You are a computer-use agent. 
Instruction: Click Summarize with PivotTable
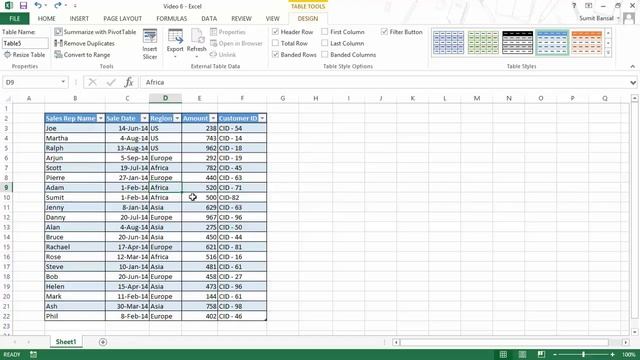click(x=96, y=32)
